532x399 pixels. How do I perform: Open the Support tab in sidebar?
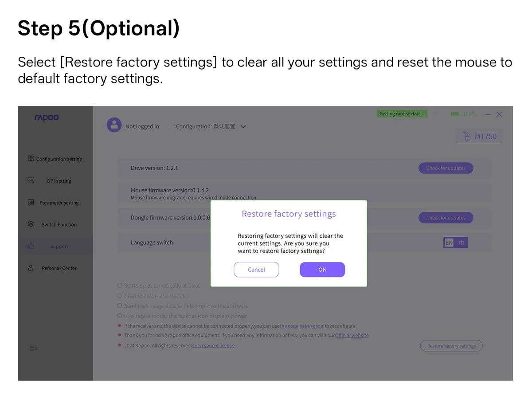[x=55, y=246]
